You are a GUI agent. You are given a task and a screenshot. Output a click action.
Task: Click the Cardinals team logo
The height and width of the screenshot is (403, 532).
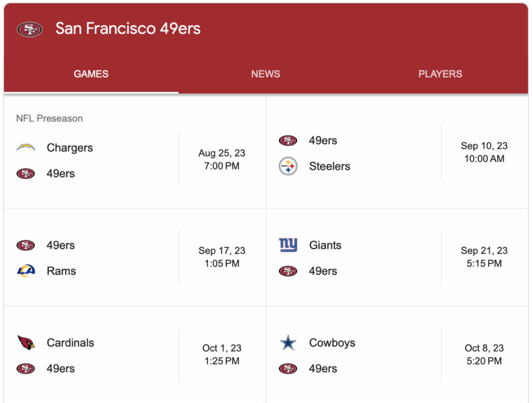tap(26, 343)
